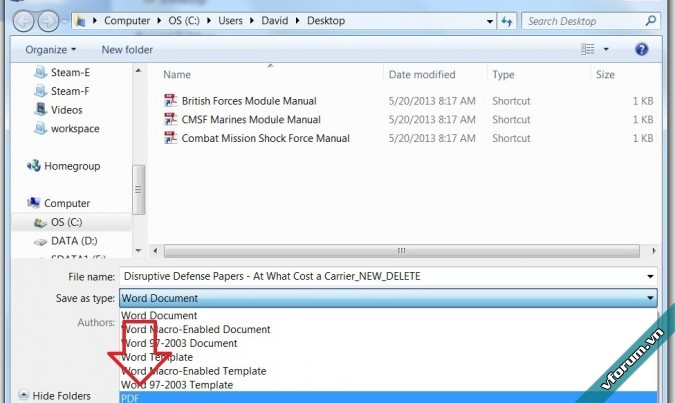This screenshot has width=675, height=403.
Task: Click the Hide Folders button label
Action: coord(62,396)
